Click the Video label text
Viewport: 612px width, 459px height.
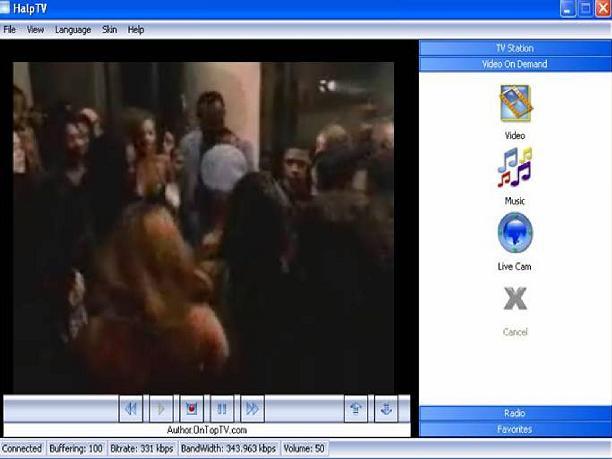click(x=515, y=136)
